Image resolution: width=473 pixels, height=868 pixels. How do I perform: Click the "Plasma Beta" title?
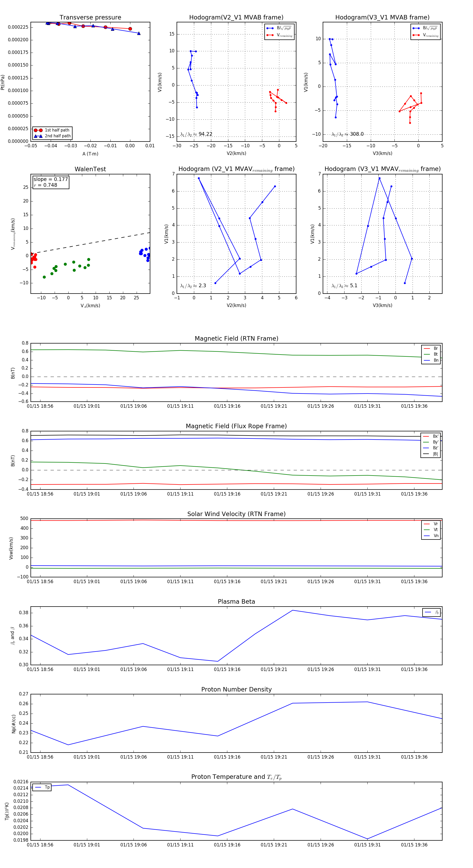coord(236,602)
